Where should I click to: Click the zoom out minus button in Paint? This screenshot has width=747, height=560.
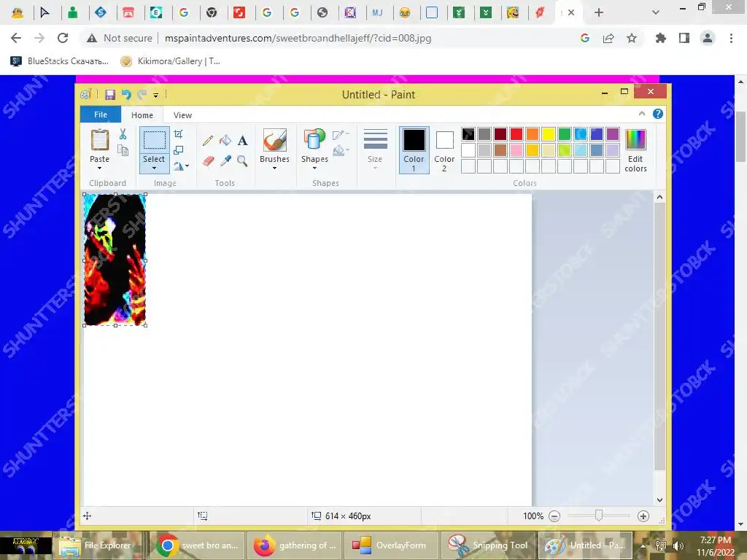pos(554,516)
